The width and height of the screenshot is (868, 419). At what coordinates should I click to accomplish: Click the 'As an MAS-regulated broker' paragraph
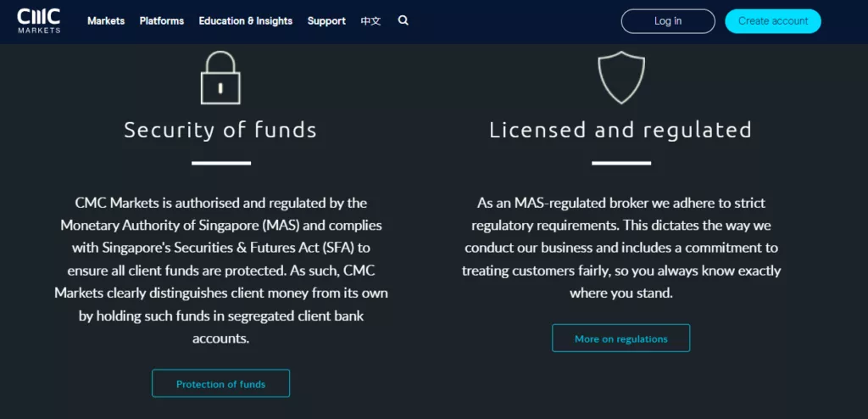pyautogui.click(x=621, y=248)
